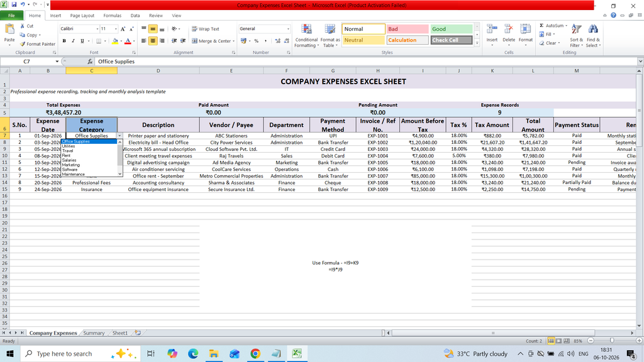Click the formula bar containing Office Supplies

(365, 62)
